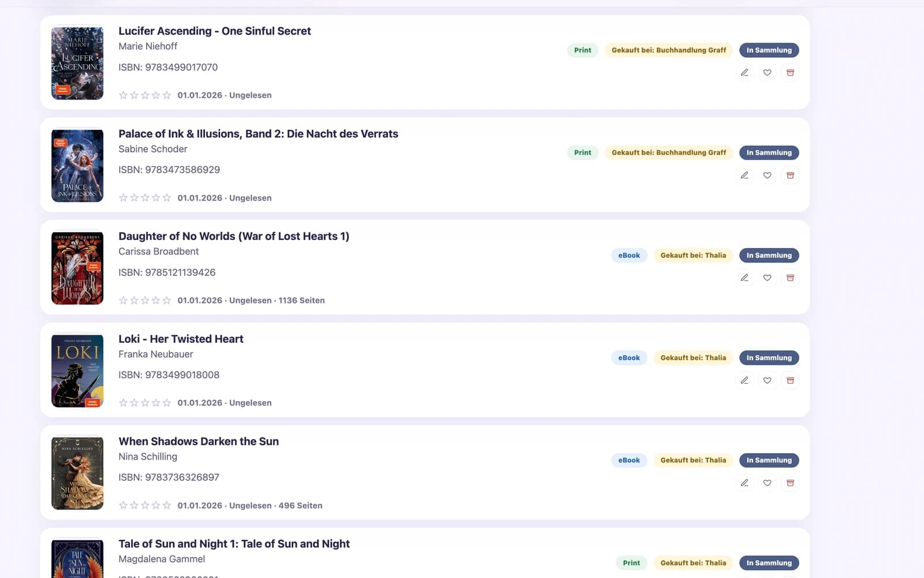Click the LOKI book cover image
The image size is (924, 578).
77,371
